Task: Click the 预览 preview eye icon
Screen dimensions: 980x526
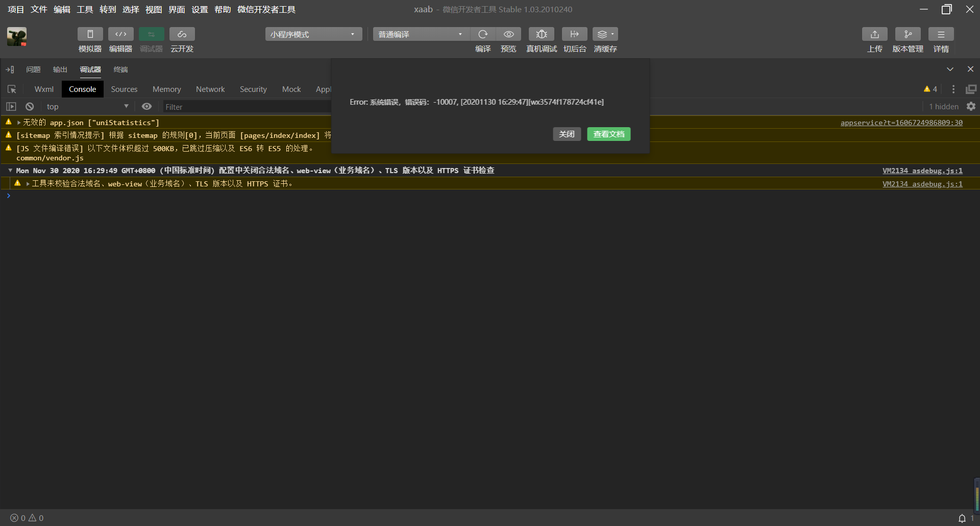Action: coord(508,34)
